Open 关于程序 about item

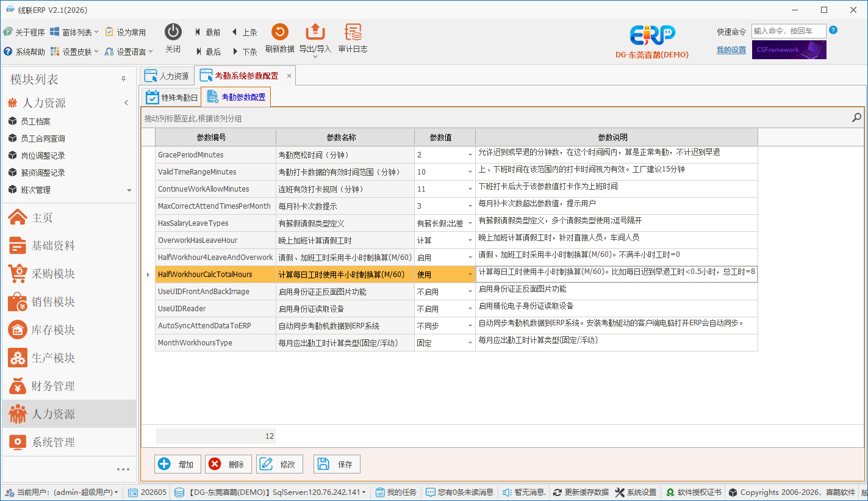pos(24,32)
